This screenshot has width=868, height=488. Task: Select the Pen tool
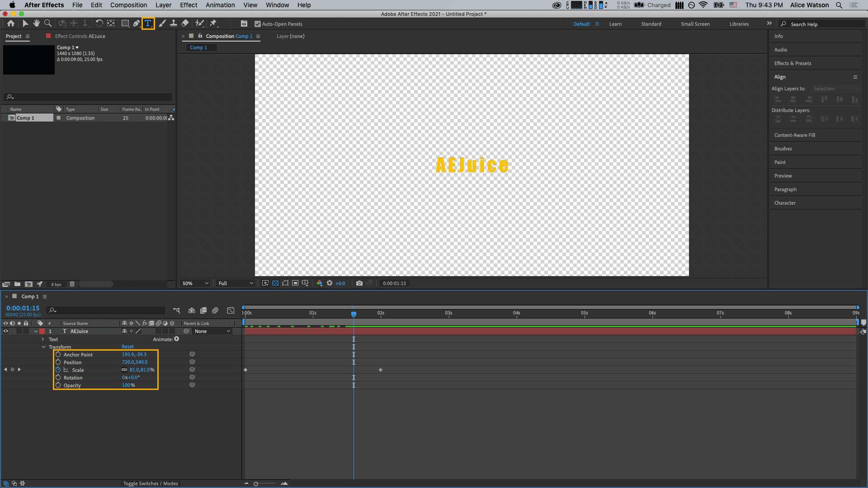coord(136,23)
